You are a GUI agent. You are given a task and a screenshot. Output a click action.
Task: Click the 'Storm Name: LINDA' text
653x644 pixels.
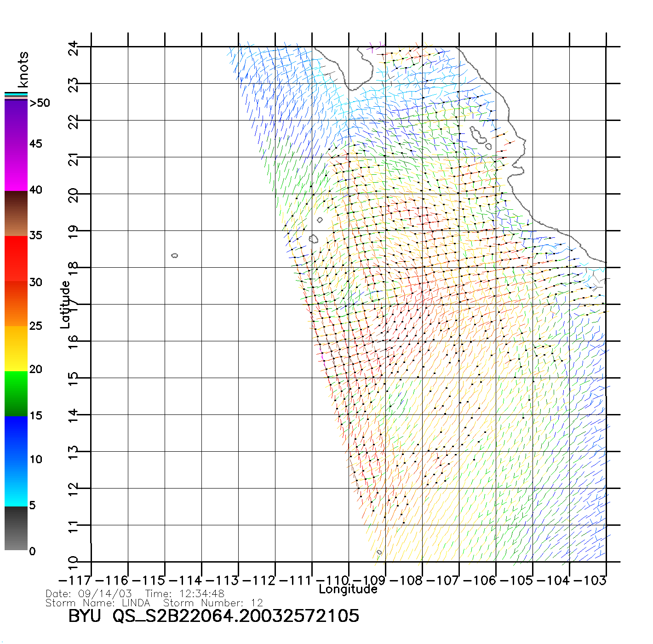click(98, 603)
